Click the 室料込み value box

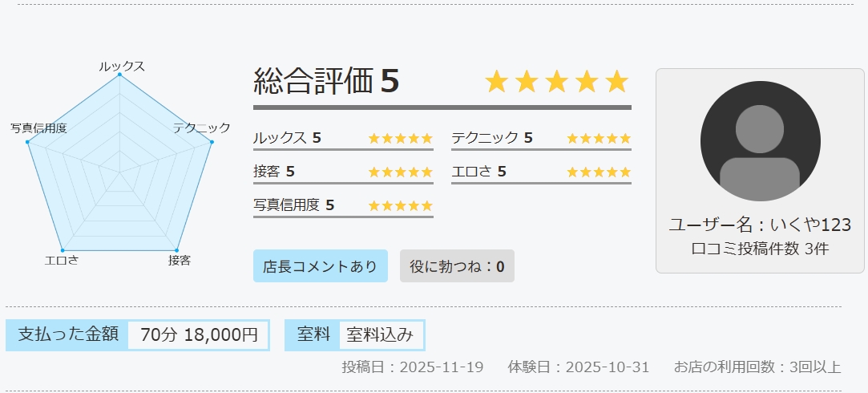381,335
